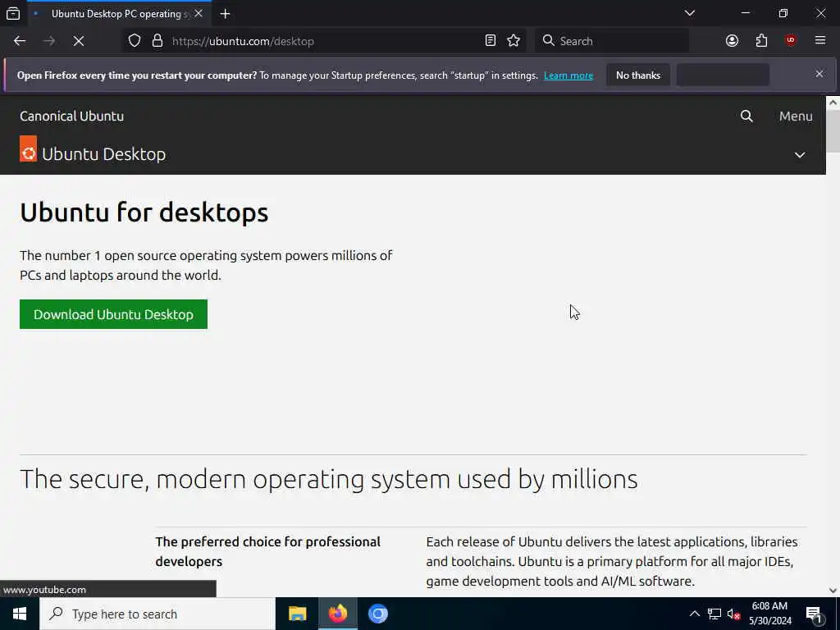Open the Learn more link
Viewport: 840px width, 630px height.
(568, 75)
